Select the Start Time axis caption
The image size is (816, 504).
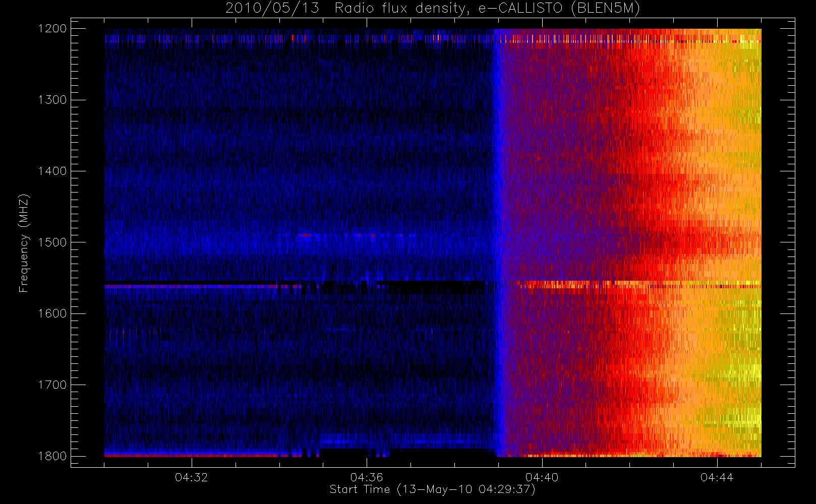coord(432,489)
